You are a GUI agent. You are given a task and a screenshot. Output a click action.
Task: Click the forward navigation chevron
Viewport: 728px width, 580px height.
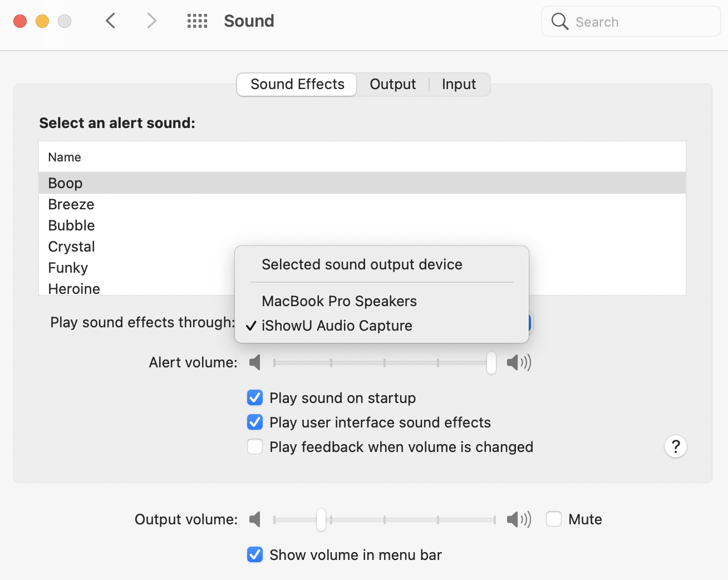[151, 21]
